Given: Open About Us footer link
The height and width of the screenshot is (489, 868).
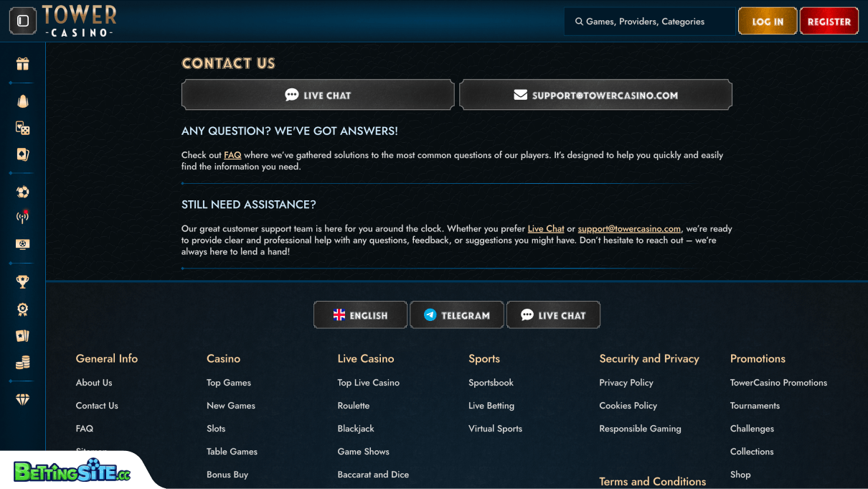Looking at the screenshot, I should [94, 383].
